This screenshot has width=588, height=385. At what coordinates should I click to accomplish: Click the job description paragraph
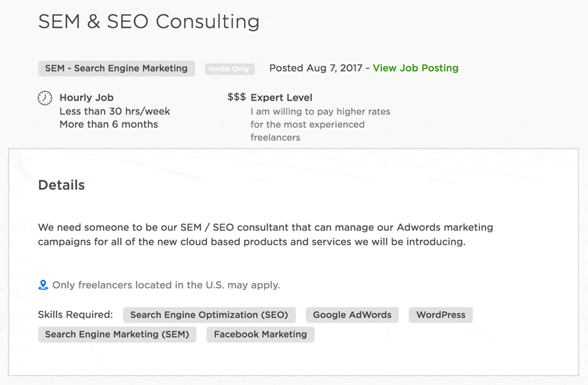point(265,234)
